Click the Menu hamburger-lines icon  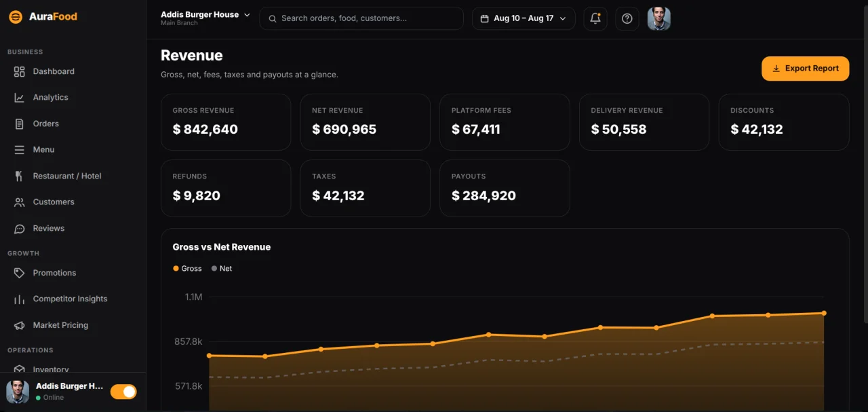click(x=19, y=150)
